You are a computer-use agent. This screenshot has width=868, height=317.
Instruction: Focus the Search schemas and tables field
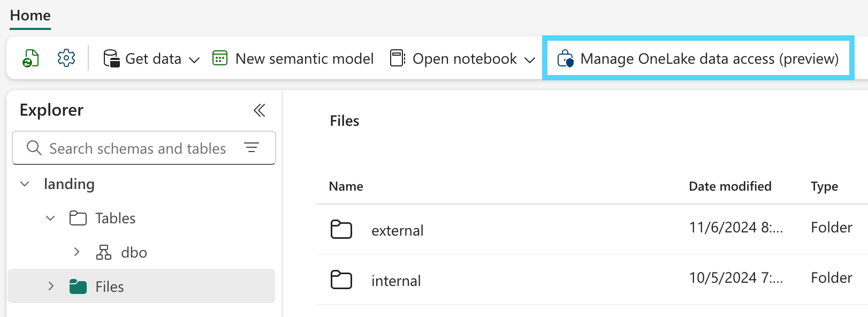(x=138, y=148)
